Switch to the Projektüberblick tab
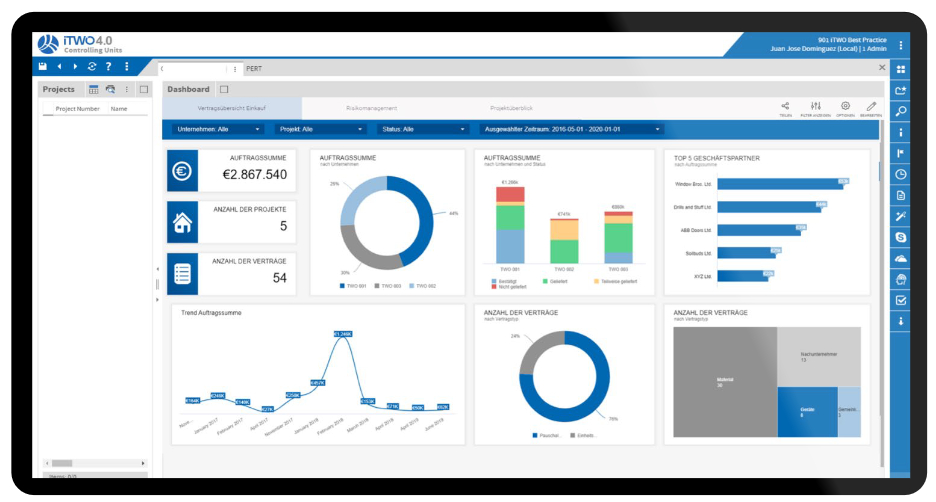936x502 pixels. 511,109
